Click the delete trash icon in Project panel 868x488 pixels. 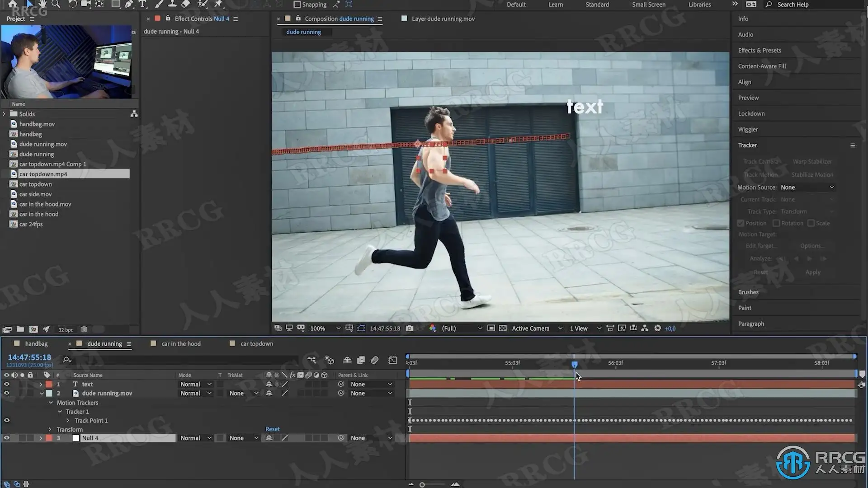[84, 329]
